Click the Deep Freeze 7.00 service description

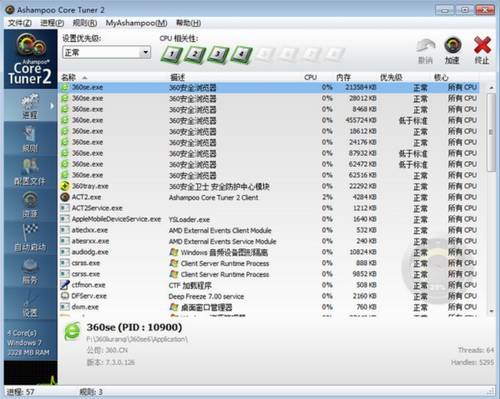click(x=206, y=296)
